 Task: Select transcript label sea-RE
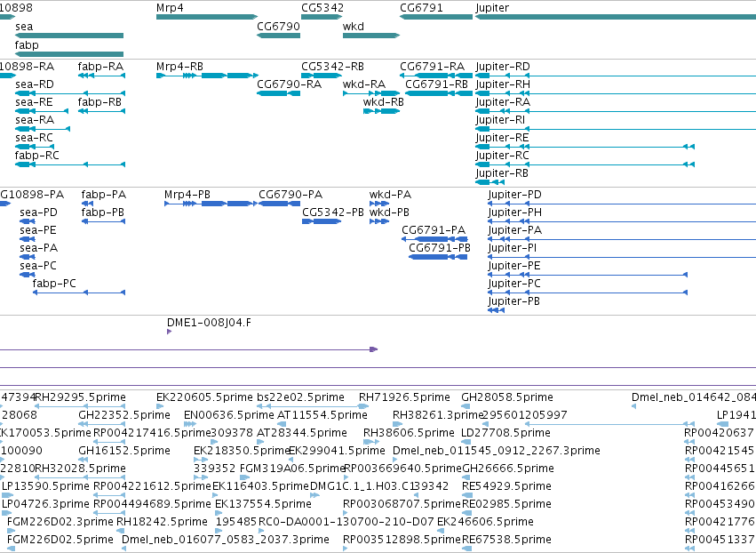point(35,102)
